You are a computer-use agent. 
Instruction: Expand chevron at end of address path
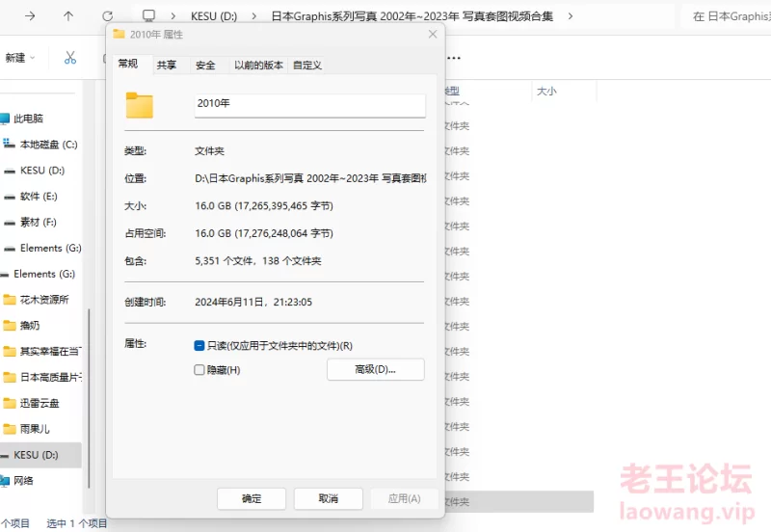(571, 16)
